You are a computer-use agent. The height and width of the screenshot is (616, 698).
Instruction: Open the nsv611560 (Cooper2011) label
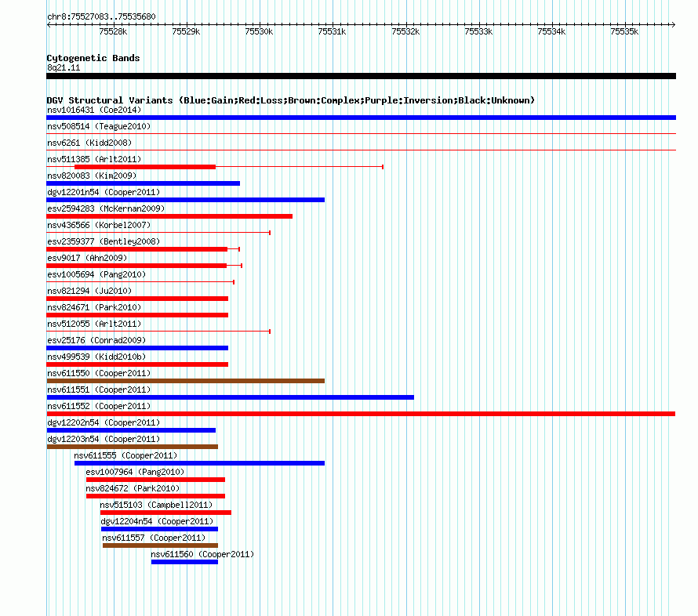202,554
